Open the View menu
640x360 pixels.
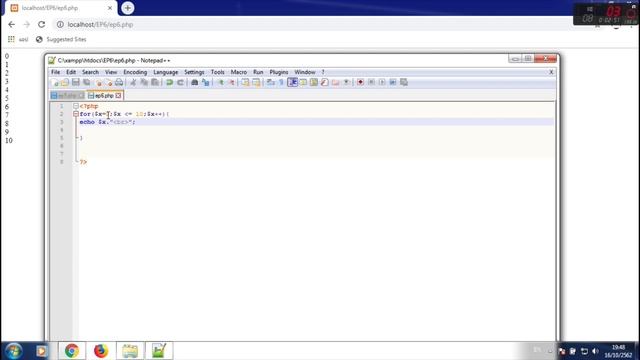(111, 72)
